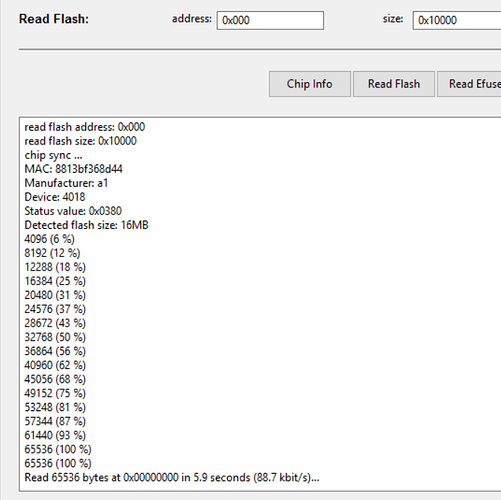Select the 'Read 65536 bytes at 0x00000000' summary line

pyautogui.click(x=172, y=477)
